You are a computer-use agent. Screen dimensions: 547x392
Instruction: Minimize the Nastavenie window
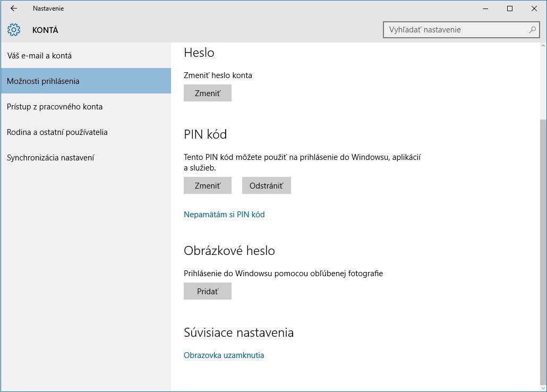tap(485, 8)
